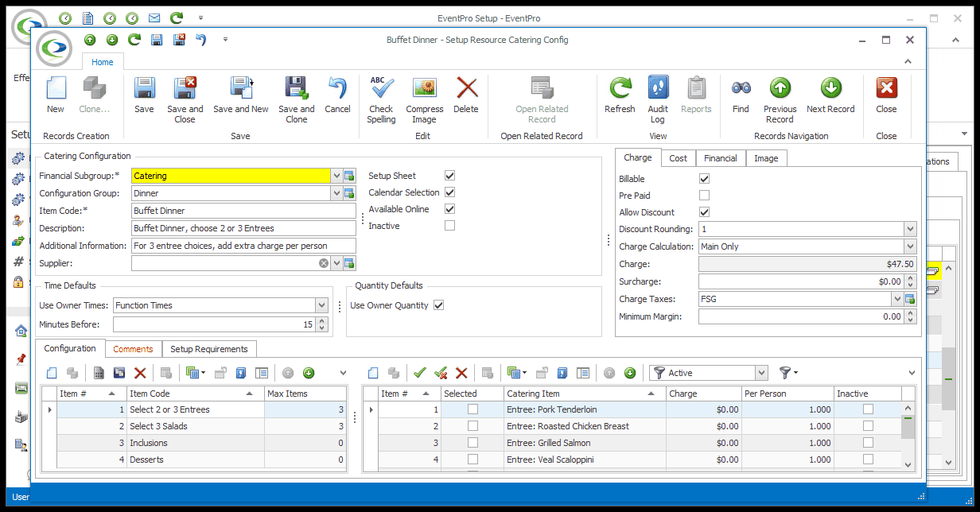Click the Description input field

click(243, 228)
